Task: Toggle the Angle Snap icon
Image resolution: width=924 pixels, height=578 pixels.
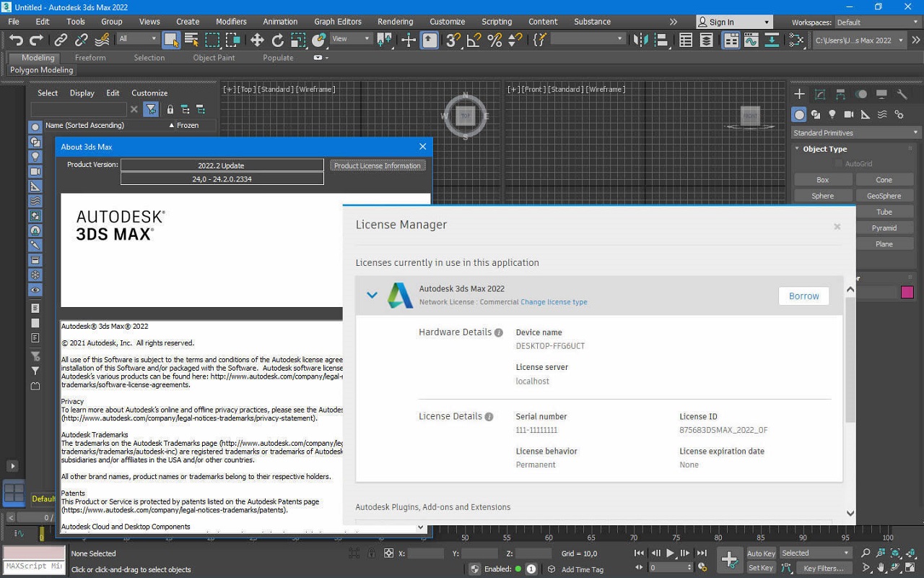Action: pyautogui.click(x=474, y=40)
